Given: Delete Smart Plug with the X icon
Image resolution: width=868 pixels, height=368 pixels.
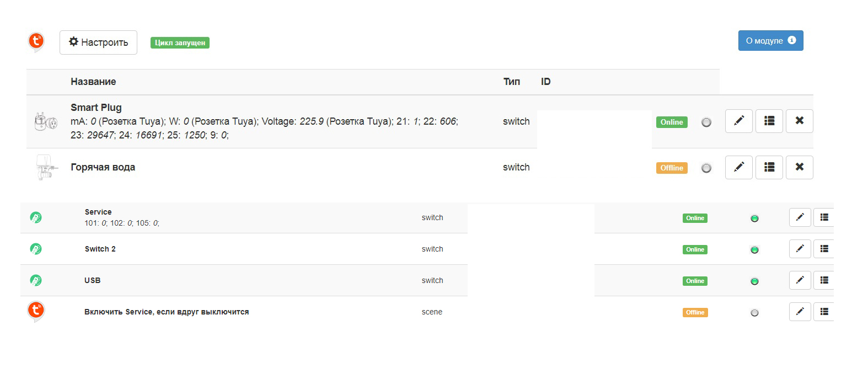Looking at the screenshot, I should (799, 121).
